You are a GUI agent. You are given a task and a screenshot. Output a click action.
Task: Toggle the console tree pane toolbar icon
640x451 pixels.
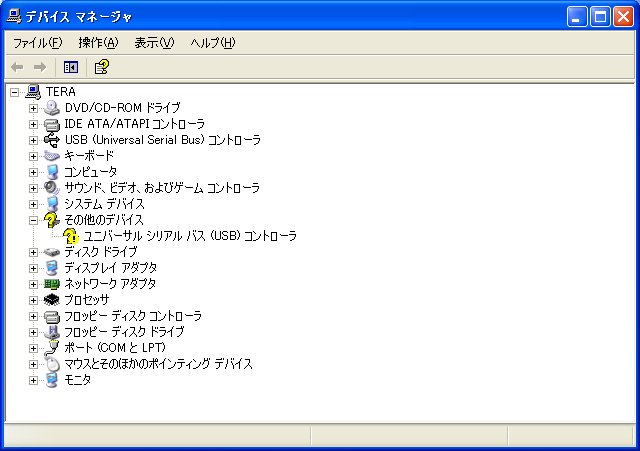(71, 67)
